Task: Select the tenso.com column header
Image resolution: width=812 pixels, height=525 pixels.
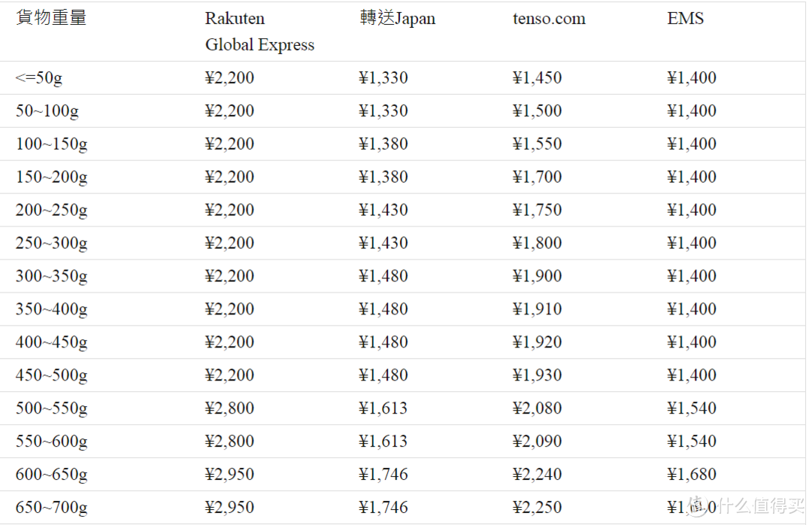Action: 549,19
